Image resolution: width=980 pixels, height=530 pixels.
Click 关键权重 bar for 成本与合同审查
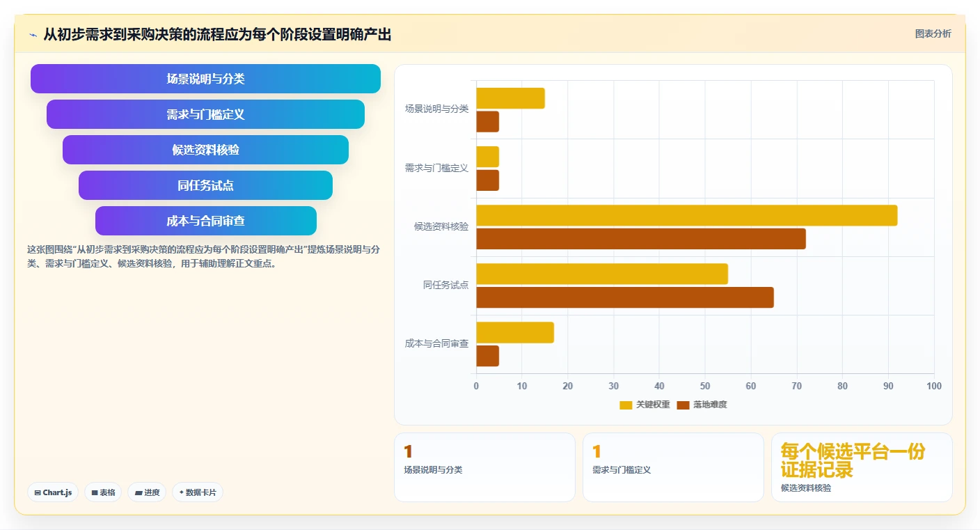coord(515,332)
